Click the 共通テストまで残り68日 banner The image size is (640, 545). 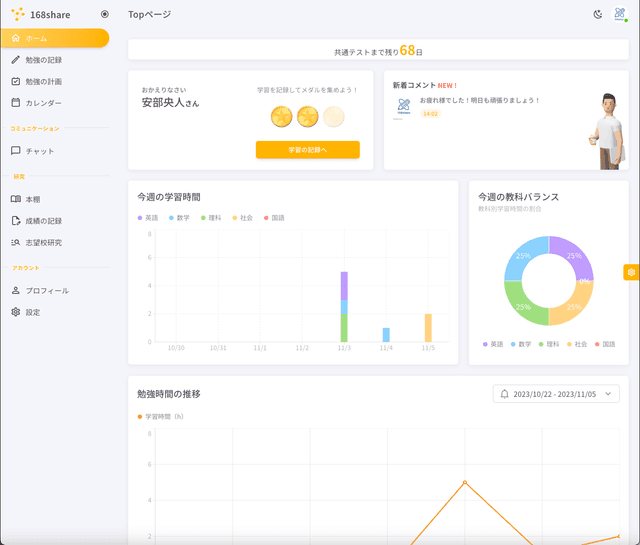tap(378, 50)
